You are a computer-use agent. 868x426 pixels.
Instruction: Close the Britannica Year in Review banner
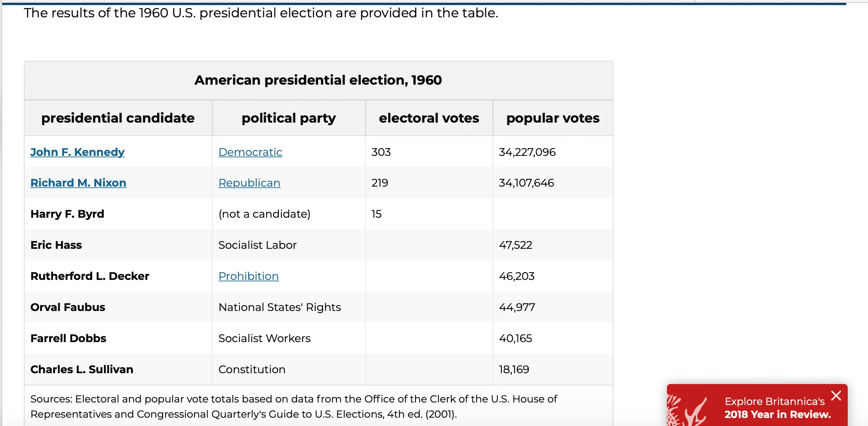tap(836, 396)
